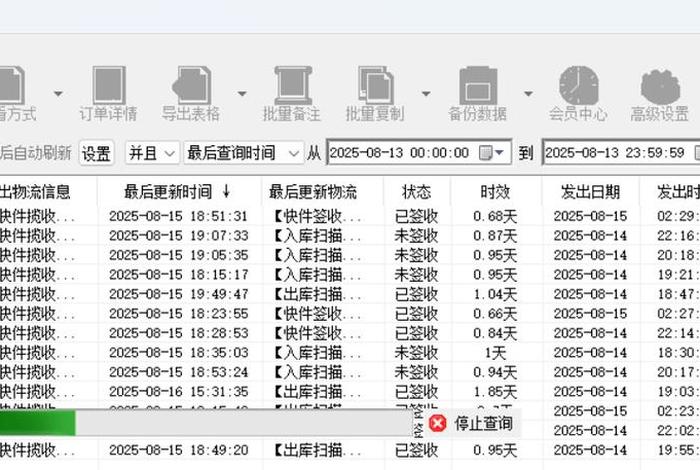Click the green query progress bar

coord(38,423)
